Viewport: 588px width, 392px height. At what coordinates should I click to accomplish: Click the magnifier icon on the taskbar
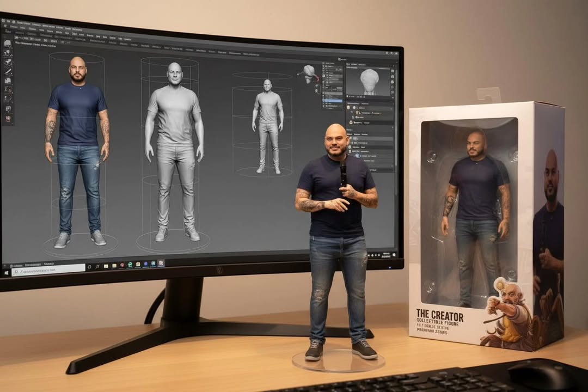[x=97, y=266]
